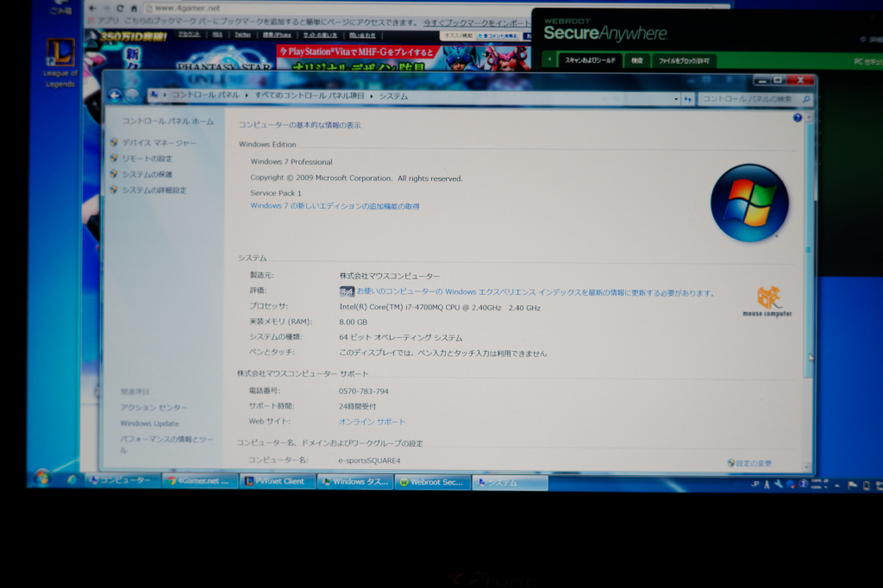Click the PlayStation Vita MHF-G banner ad
Image resolution: width=883 pixels, height=588 pixels.
point(404,58)
